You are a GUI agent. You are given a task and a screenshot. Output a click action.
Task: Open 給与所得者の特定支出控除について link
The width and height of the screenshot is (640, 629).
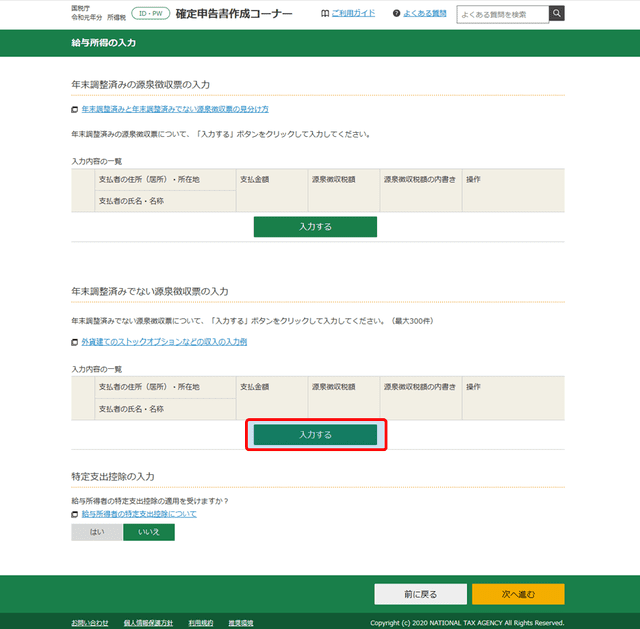139,514
